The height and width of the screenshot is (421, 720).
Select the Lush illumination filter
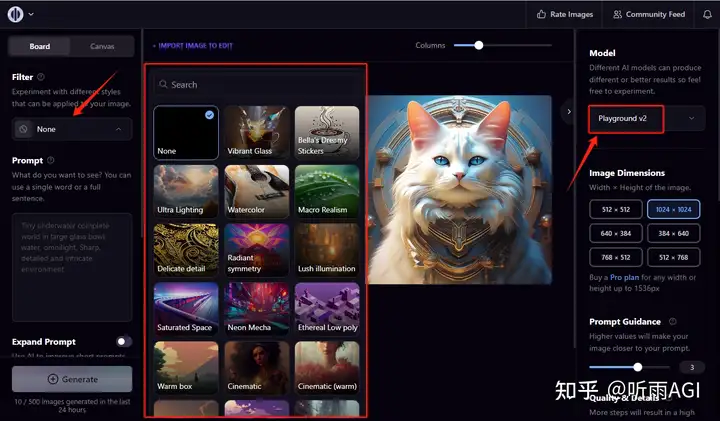[327, 250]
